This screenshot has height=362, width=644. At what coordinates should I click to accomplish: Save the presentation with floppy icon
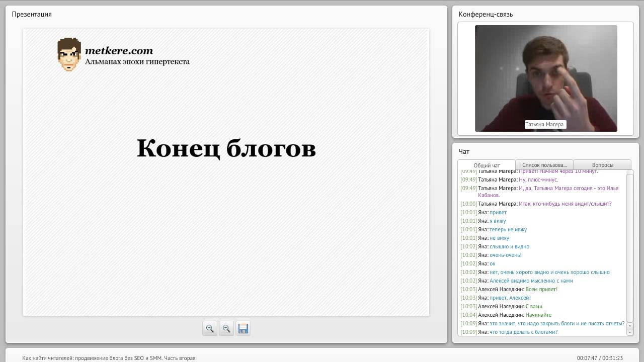pos(243,328)
